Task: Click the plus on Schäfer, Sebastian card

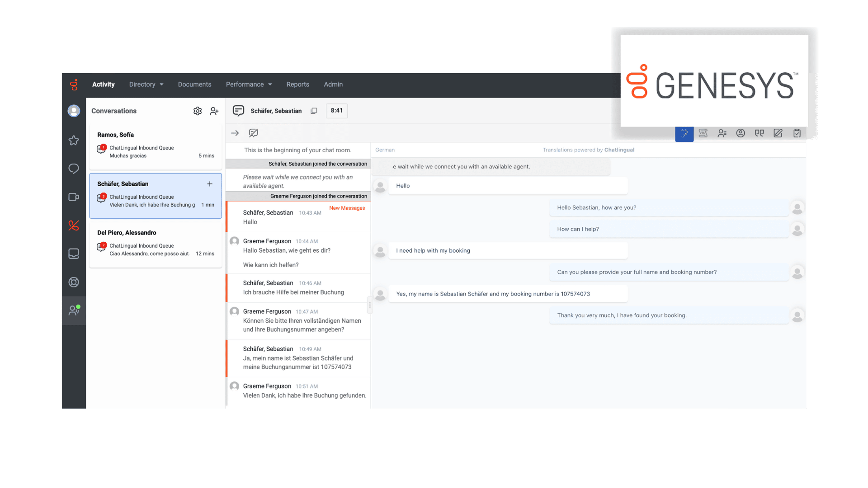Action: click(210, 184)
